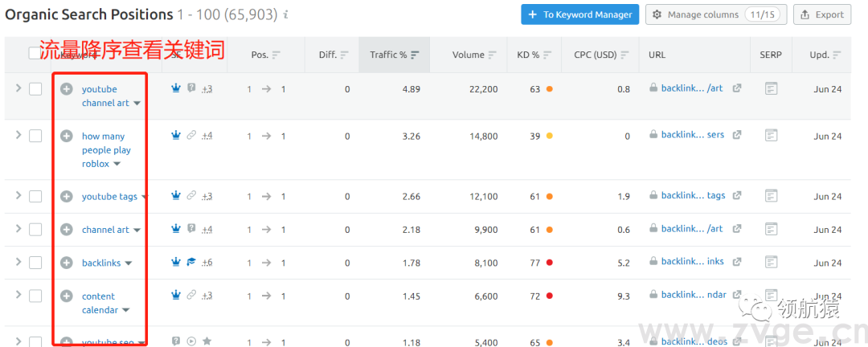Click the plus icon beside 'youtube channel art'
The width and height of the screenshot is (868, 347).
click(x=67, y=89)
